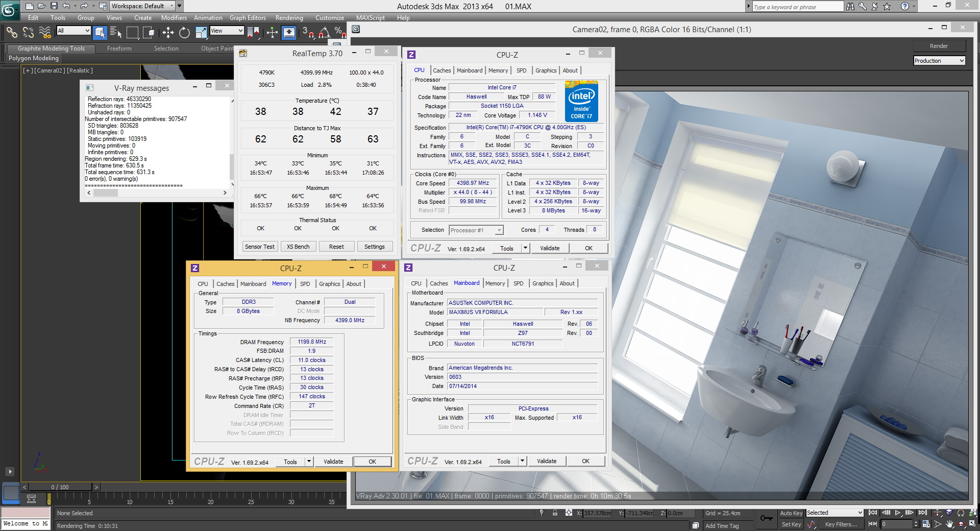This screenshot has width=980, height=531.
Task: Save the scene with the floppy disk icon
Action: [54, 6]
